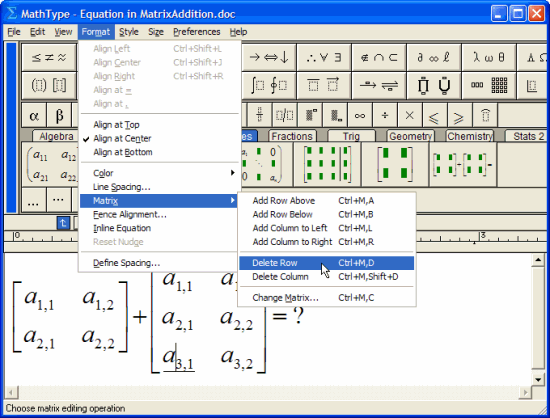Insert the less-than-or-equal symbol

point(434,115)
